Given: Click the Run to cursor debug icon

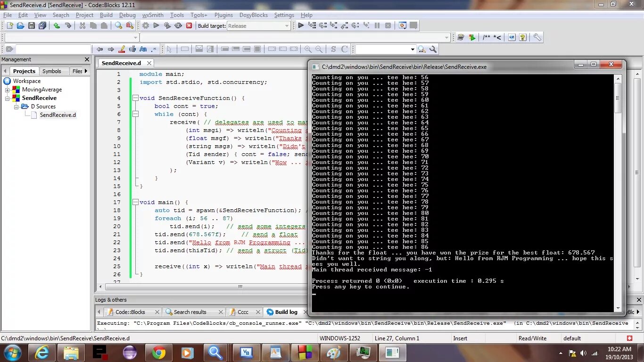Looking at the screenshot, I should [312, 25].
